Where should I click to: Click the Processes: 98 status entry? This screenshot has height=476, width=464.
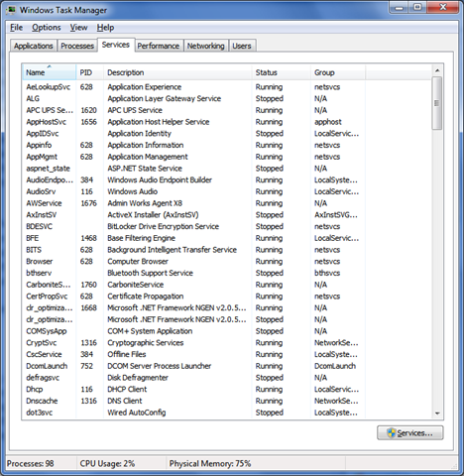click(x=31, y=464)
